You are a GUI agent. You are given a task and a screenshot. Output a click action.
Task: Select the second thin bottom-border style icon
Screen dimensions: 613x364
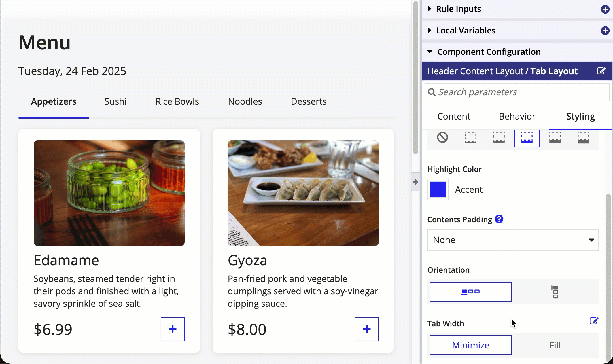point(499,137)
